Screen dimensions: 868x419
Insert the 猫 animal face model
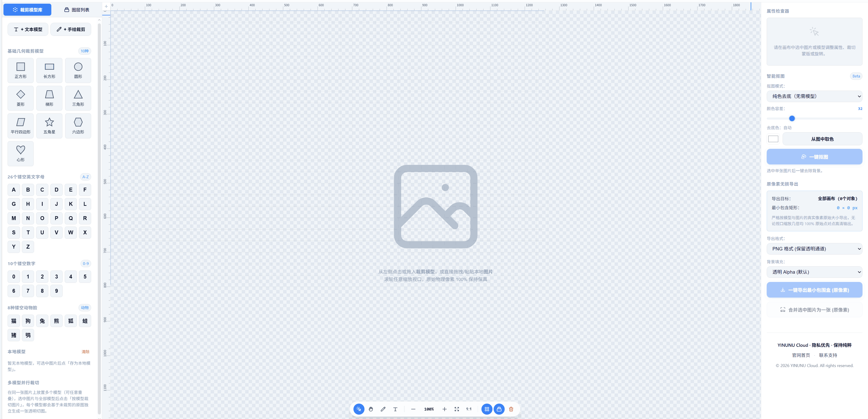pyautogui.click(x=14, y=321)
